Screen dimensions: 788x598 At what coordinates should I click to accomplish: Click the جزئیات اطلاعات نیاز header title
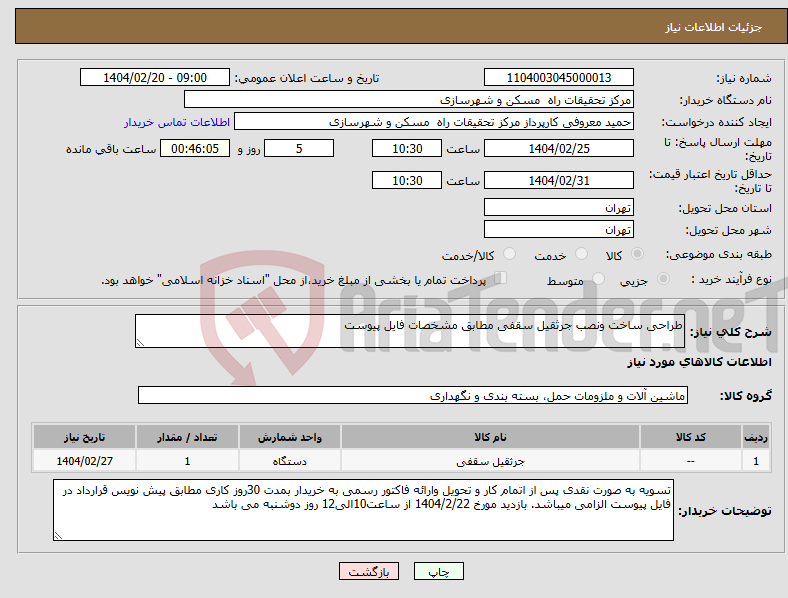click(x=714, y=27)
